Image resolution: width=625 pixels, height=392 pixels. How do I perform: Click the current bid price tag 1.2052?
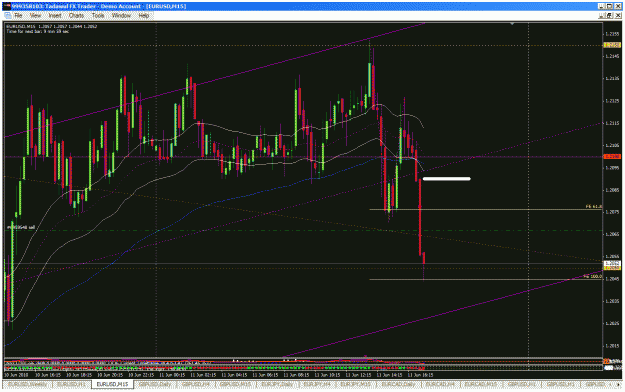tap(612, 263)
